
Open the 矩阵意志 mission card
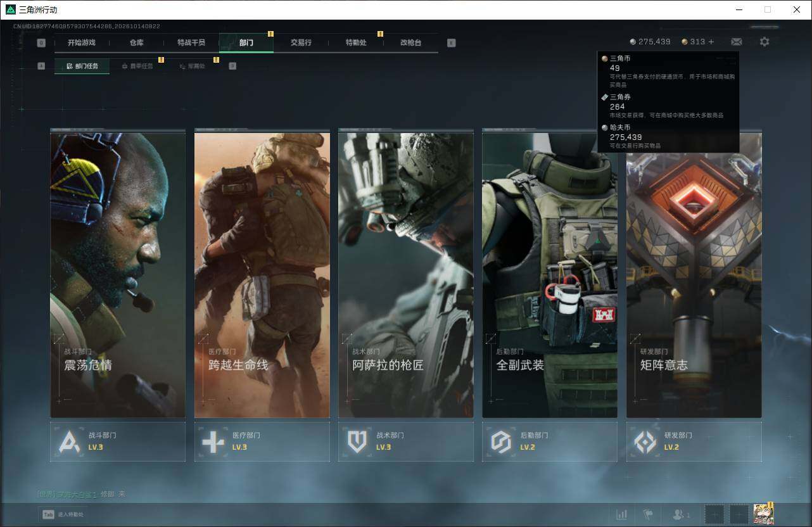(x=694, y=274)
